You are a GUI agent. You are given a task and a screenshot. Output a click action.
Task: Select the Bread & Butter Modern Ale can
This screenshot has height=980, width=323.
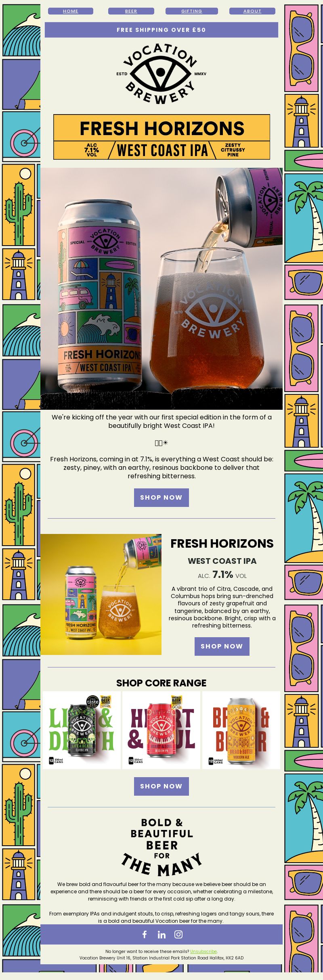click(x=241, y=730)
